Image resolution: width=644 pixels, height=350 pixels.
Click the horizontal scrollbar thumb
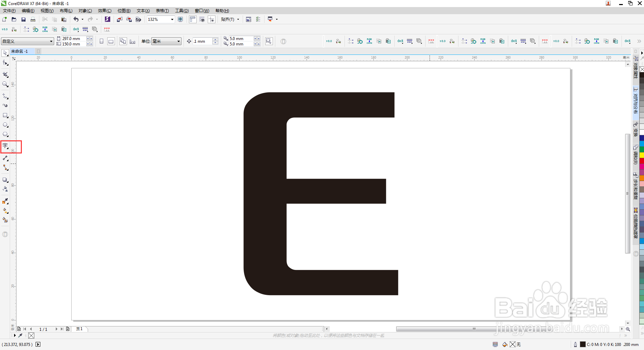pyautogui.click(x=474, y=329)
